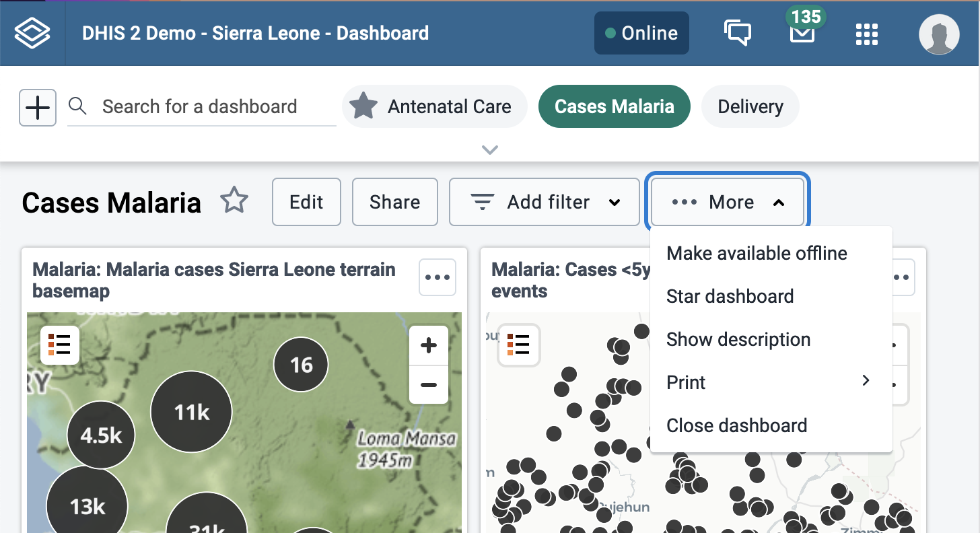This screenshot has width=980, height=533.
Task: Select Star dashboard in the More menu
Action: point(730,296)
